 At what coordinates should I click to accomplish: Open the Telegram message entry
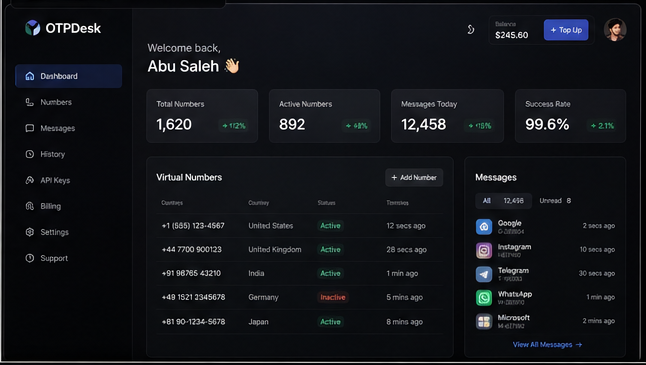[545, 274]
